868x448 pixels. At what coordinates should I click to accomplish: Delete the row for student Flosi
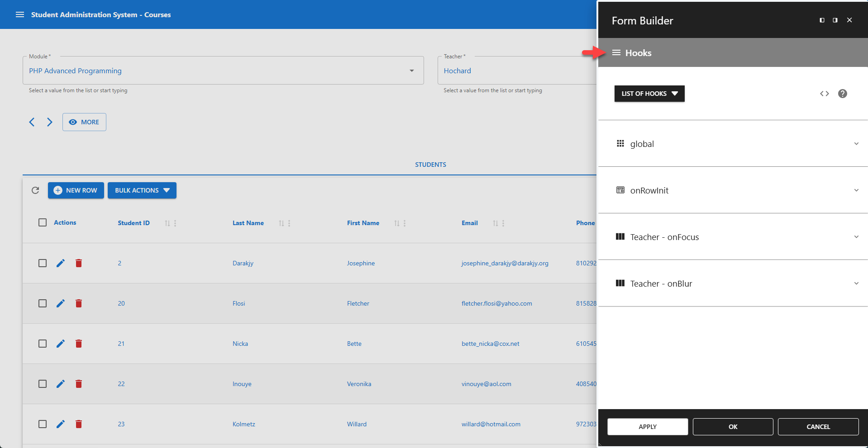point(79,303)
